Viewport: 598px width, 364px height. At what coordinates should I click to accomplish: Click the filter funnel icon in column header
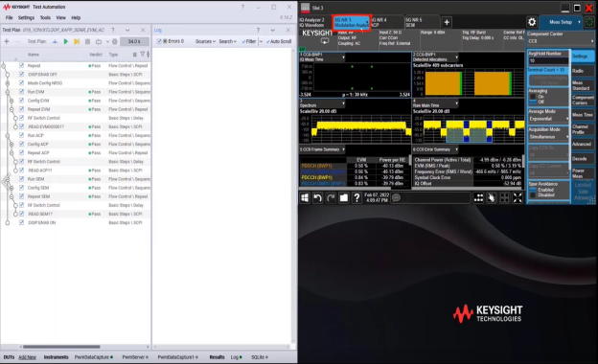coord(142,55)
